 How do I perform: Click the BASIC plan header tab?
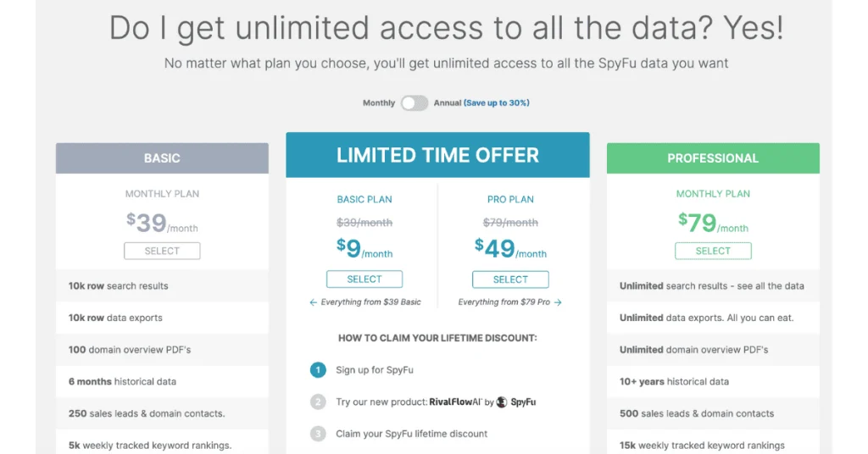[x=162, y=158]
